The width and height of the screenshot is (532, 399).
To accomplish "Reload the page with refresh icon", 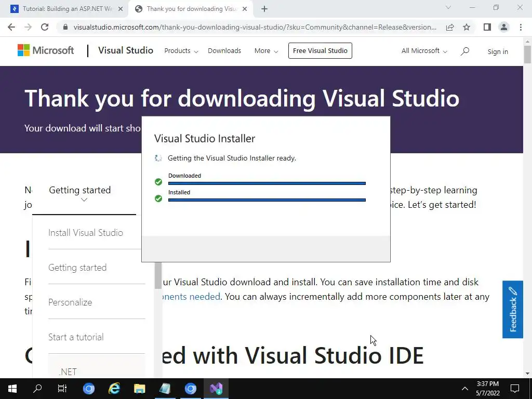I will [45, 27].
